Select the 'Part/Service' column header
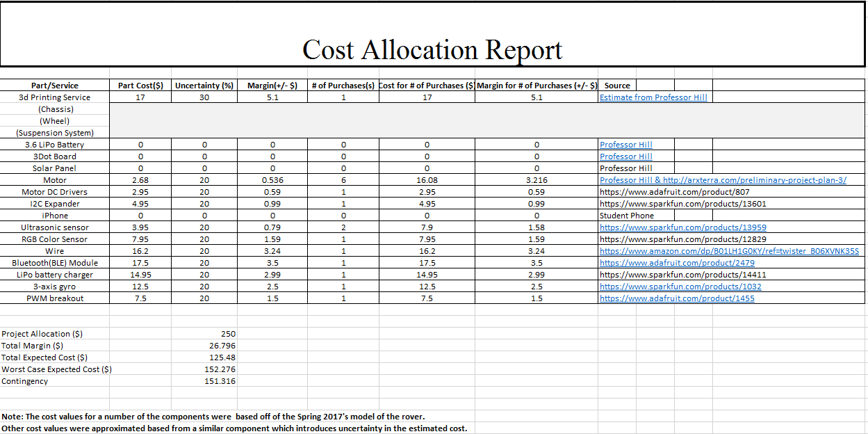 coord(55,86)
